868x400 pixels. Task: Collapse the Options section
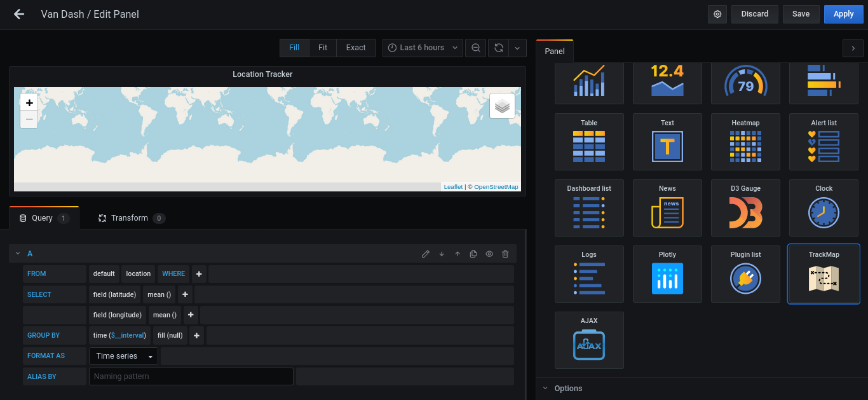click(x=545, y=388)
